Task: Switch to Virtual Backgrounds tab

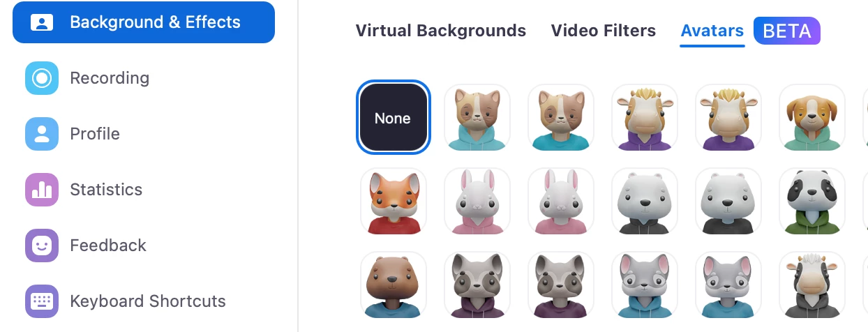Action: pos(441,31)
